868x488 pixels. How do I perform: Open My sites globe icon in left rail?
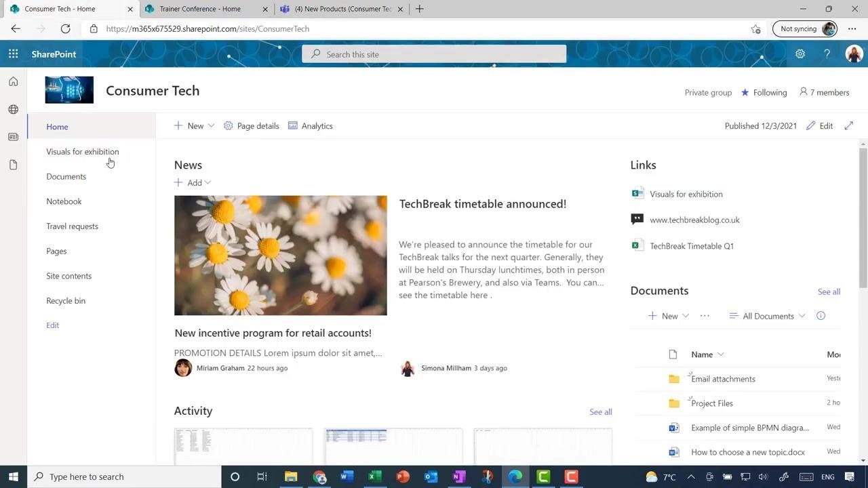tap(13, 109)
